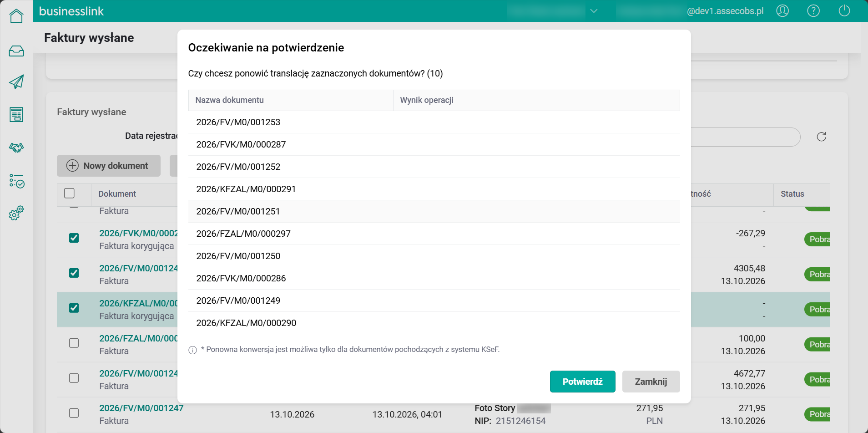Click the Nowy dokument button
Viewport: 868px width, 433px height.
point(109,166)
